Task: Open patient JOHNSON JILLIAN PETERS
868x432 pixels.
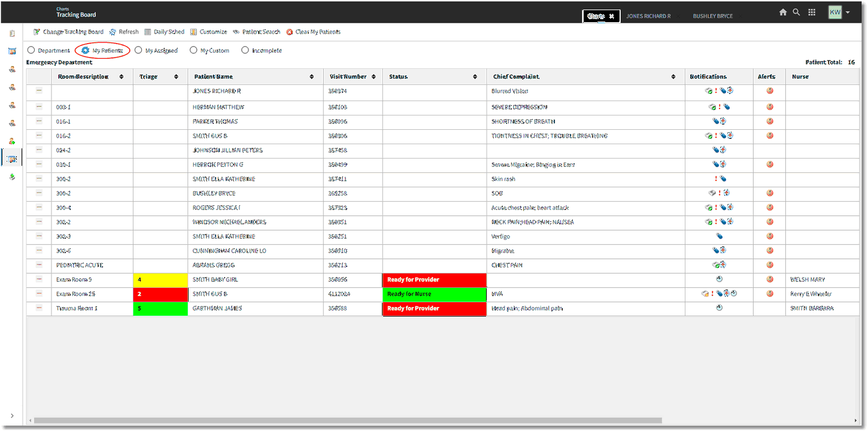Action: [x=227, y=150]
